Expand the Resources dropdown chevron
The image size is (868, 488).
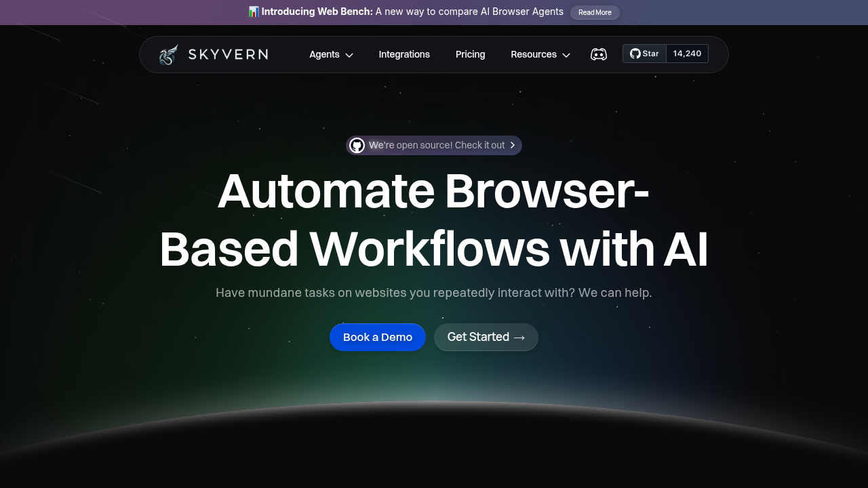(x=566, y=55)
